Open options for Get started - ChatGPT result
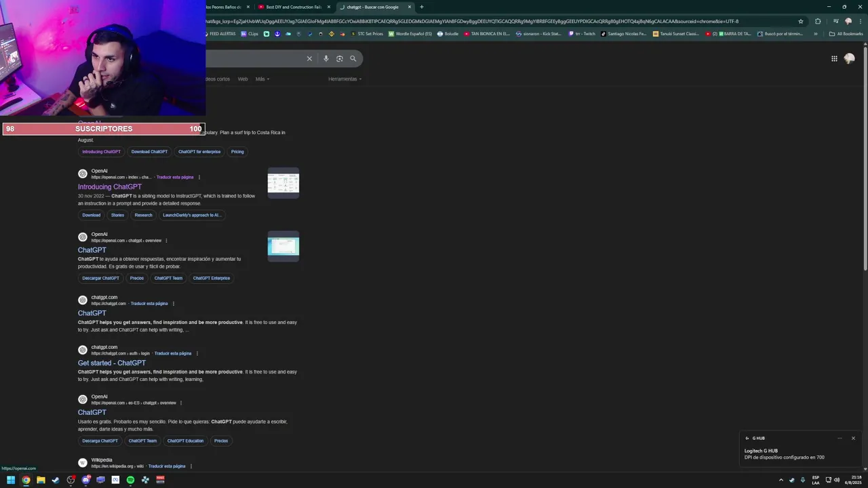 pyautogui.click(x=197, y=354)
